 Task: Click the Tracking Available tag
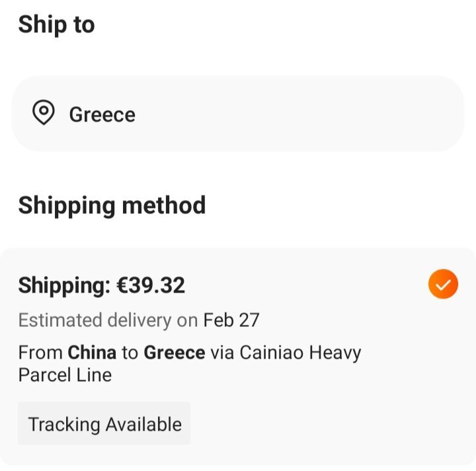click(104, 423)
